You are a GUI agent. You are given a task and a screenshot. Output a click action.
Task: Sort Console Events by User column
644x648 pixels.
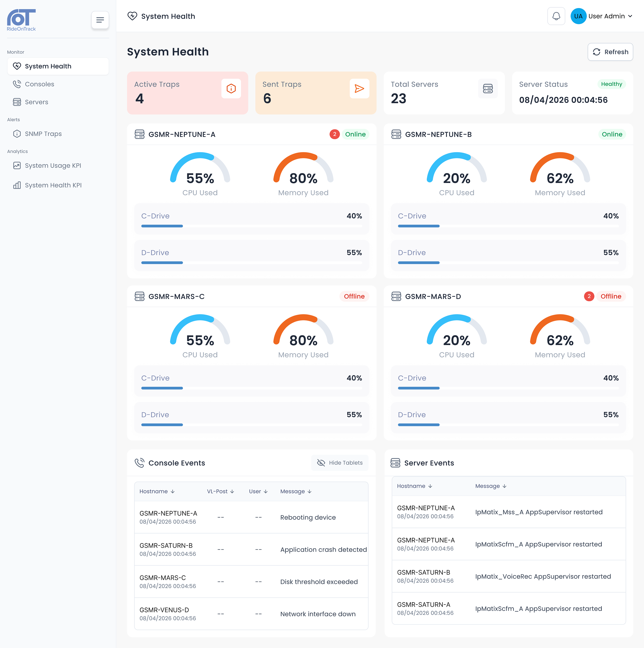(259, 491)
